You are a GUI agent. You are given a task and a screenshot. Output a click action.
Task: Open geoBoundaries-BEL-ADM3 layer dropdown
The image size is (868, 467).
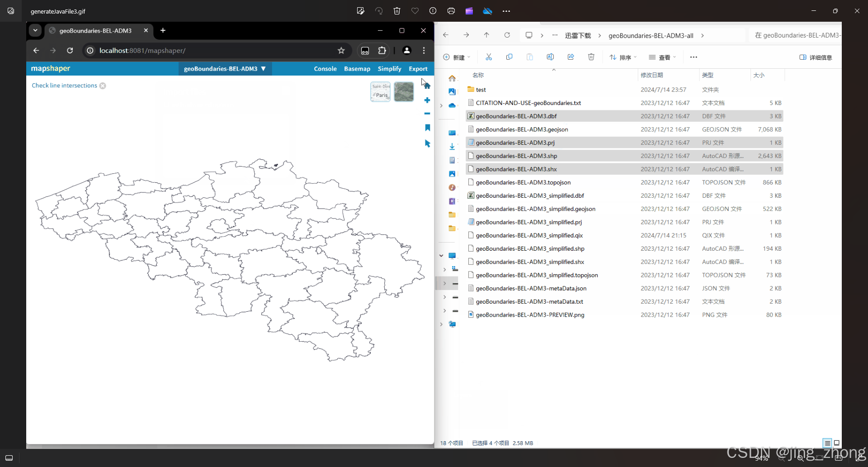coord(225,69)
